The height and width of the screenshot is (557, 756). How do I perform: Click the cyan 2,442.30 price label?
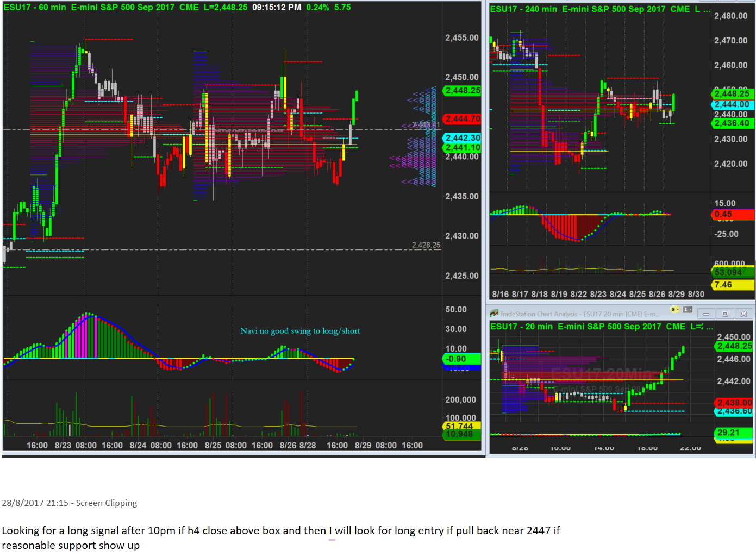coord(463,138)
